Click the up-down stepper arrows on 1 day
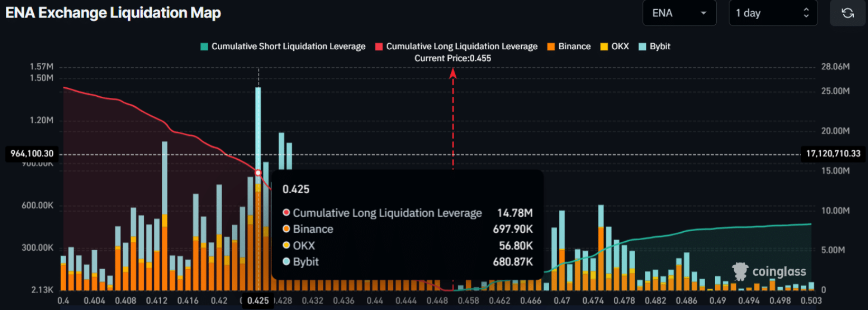This screenshot has width=868, height=310. (806, 13)
